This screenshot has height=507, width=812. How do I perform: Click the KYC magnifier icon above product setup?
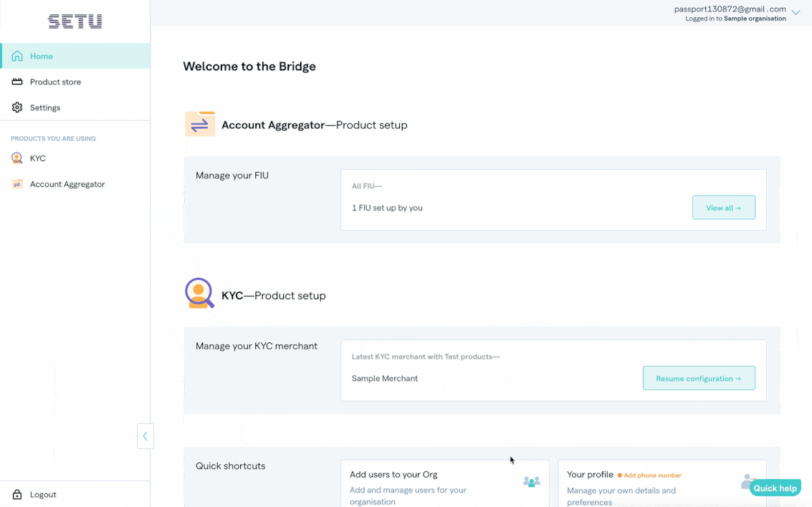(x=199, y=293)
